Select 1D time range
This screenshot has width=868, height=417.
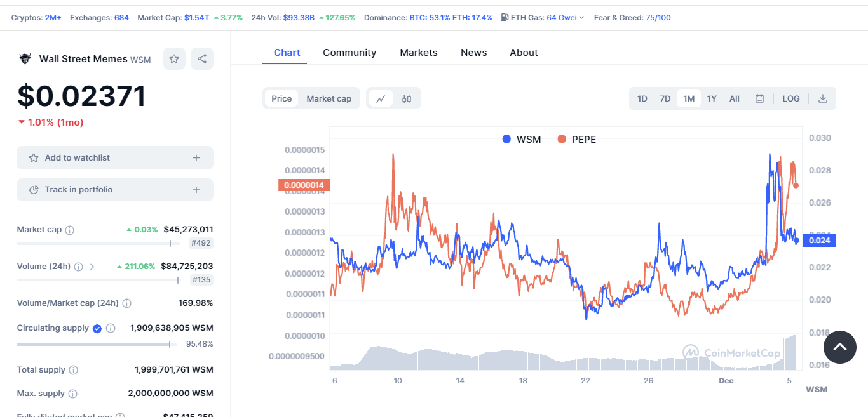[x=642, y=98]
